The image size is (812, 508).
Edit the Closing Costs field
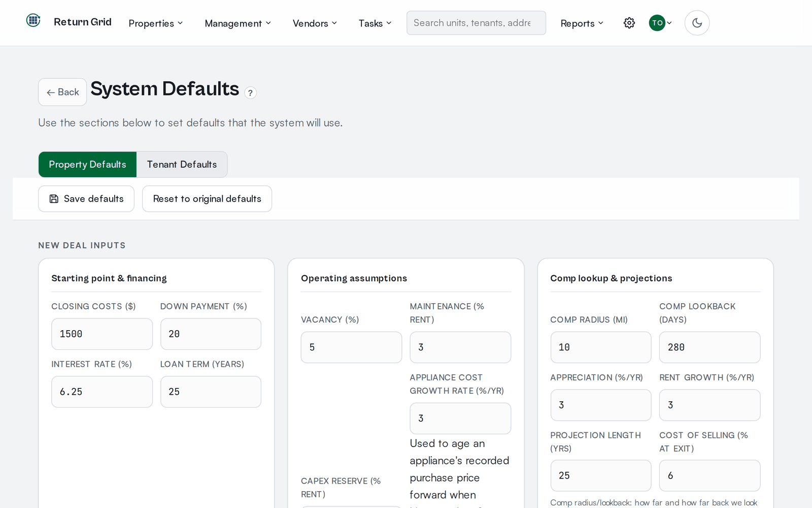(x=102, y=334)
